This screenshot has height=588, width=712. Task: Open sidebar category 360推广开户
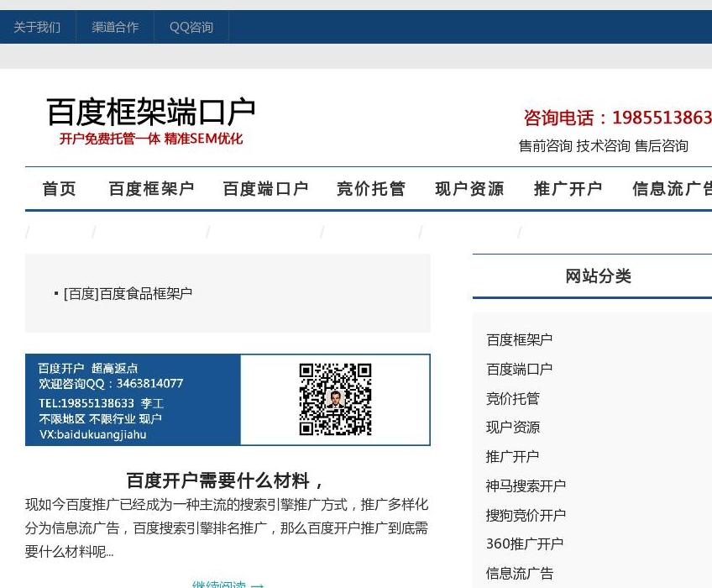(x=525, y=544)
